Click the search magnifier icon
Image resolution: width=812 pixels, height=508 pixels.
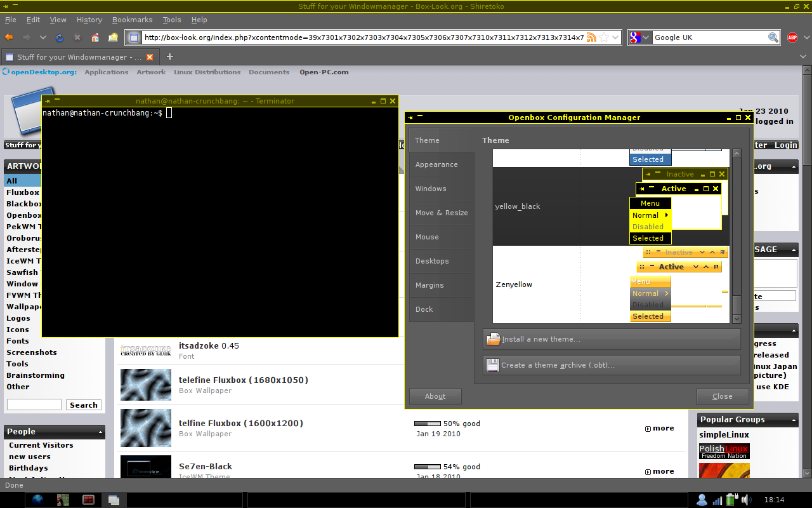tap(773, 37)
